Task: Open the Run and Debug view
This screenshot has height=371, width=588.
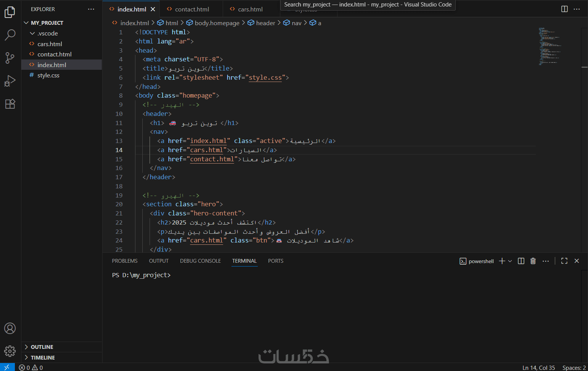Action: (x=10, y=81)
